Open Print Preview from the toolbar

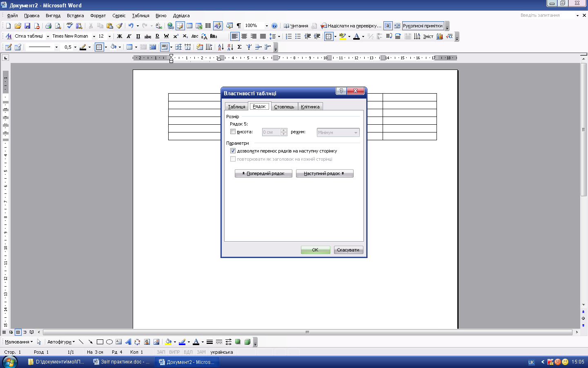[58, 26]
